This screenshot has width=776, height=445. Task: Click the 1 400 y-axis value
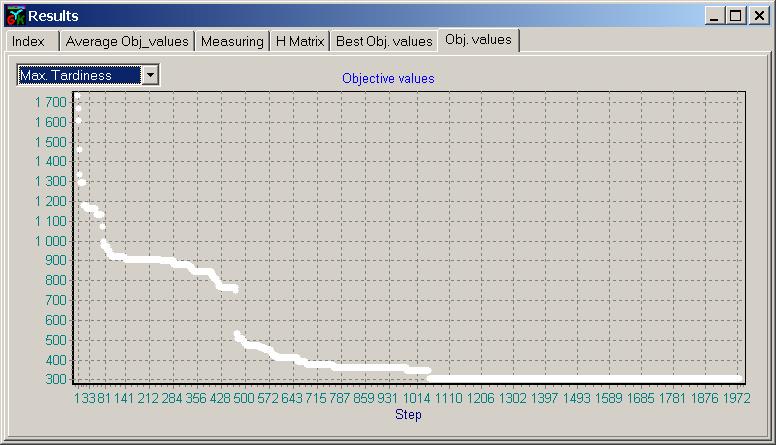click(x=50, y=161)
